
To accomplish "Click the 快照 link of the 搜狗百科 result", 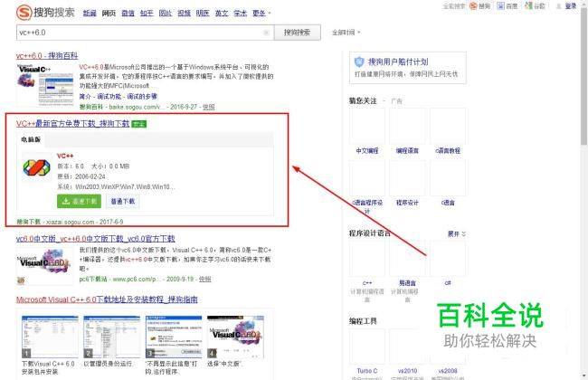I will point(209,107).
